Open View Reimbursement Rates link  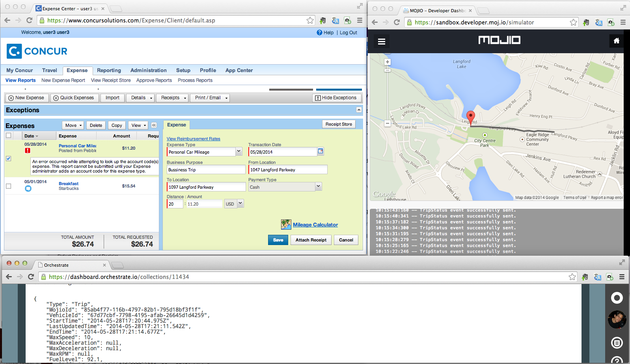coord(194,139)
